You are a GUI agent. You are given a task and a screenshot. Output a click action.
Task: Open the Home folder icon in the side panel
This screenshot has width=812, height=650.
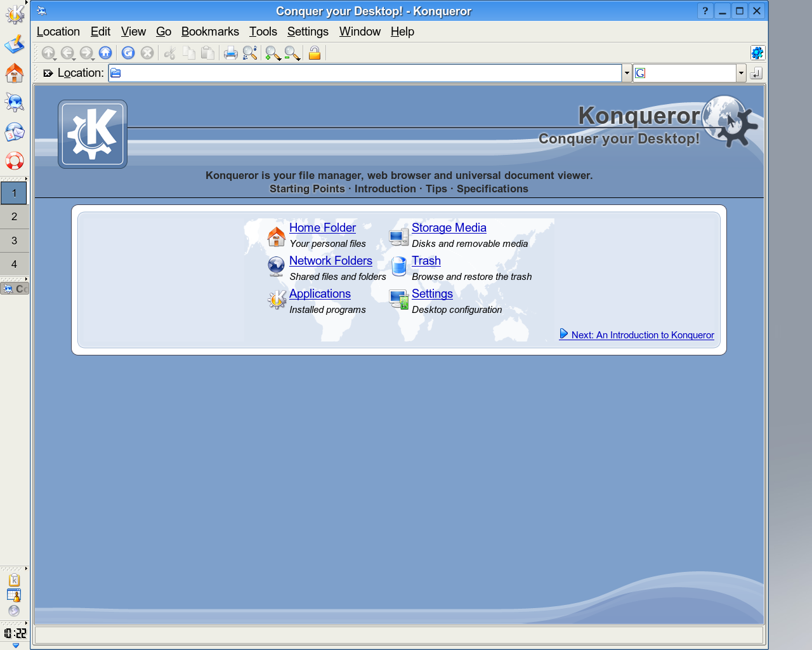(14, 73)
